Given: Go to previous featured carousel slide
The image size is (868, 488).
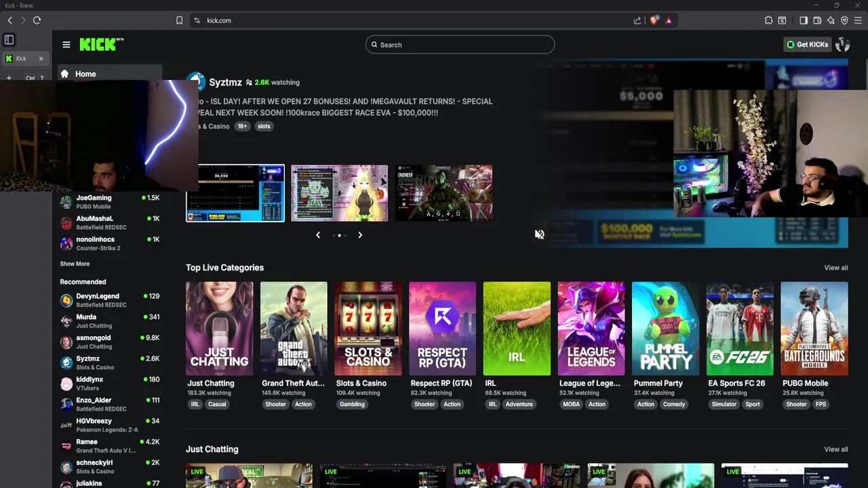Looking at the screenshot, I should point(318,235).
